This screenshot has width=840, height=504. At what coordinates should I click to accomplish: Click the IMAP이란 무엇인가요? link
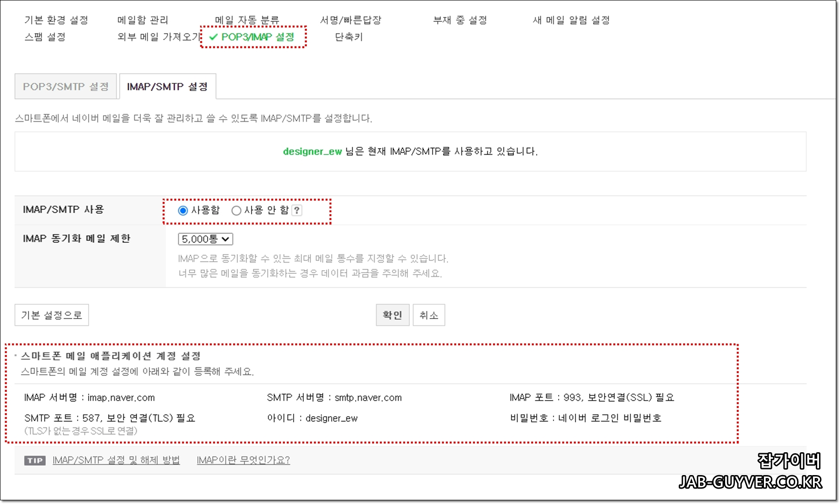coord(243,460)
